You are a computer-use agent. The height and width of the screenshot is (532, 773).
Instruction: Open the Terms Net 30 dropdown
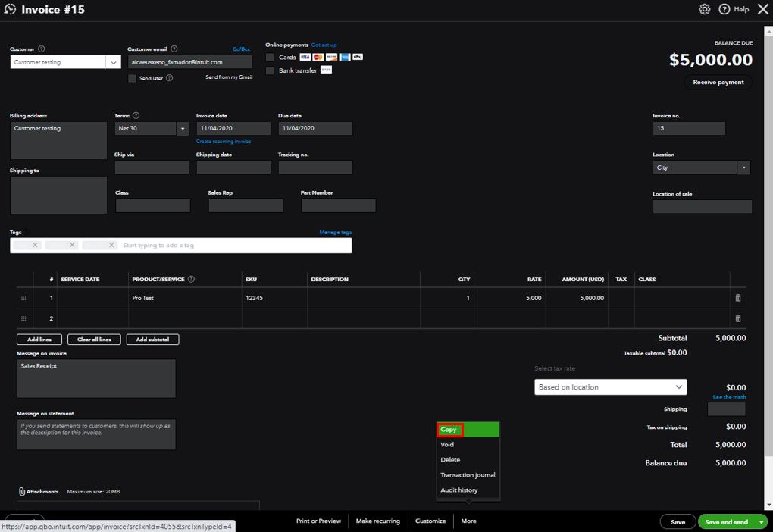[182, 129]
